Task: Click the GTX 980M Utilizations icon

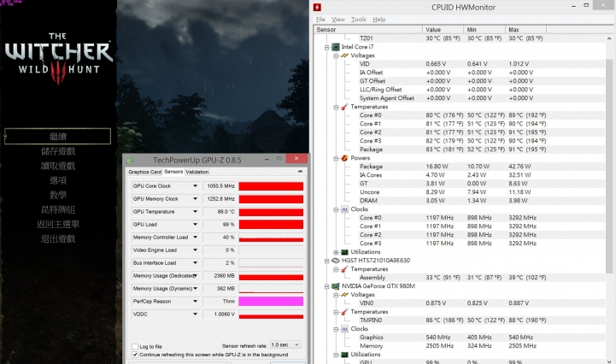Action: coord(344,355)
